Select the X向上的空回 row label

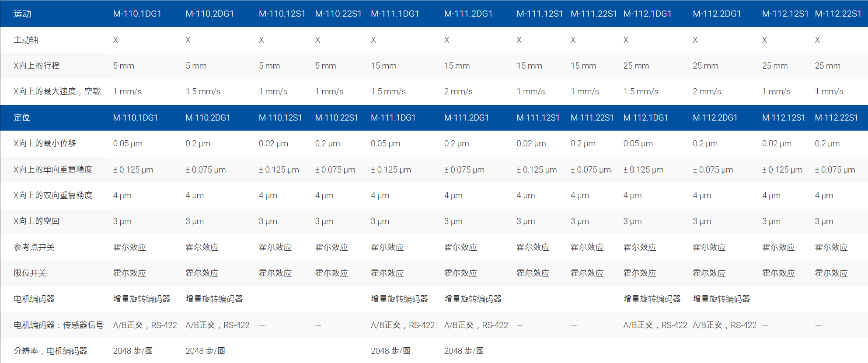(36, 221)
